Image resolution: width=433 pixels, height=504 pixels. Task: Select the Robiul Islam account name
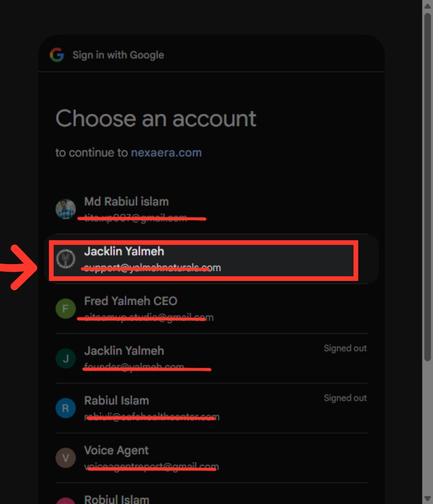point(116,499)
